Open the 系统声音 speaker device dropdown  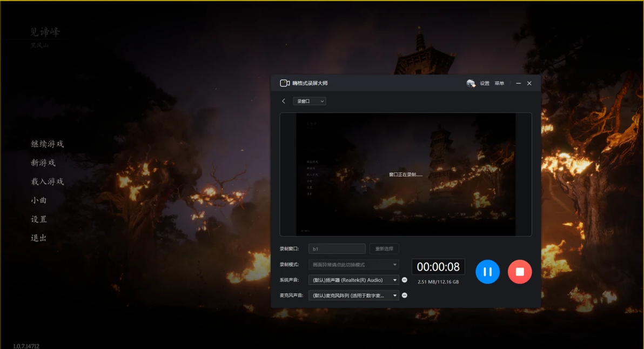[354, 280]
